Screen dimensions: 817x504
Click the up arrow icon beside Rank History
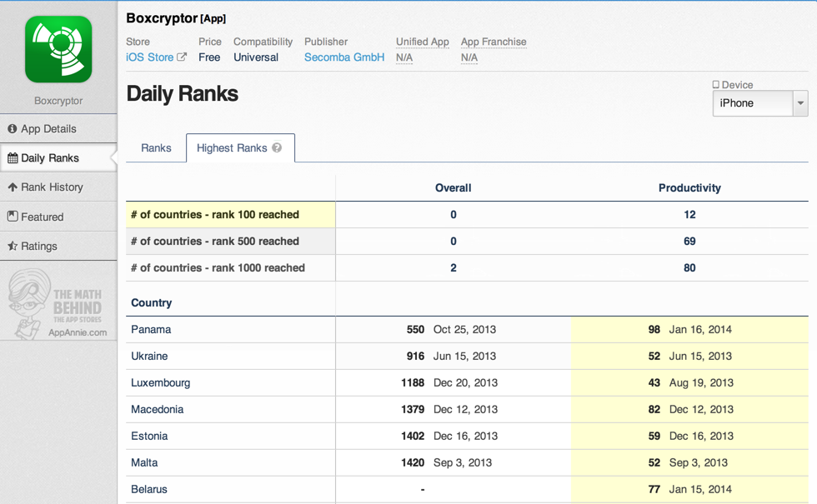[x=13, y=187]
